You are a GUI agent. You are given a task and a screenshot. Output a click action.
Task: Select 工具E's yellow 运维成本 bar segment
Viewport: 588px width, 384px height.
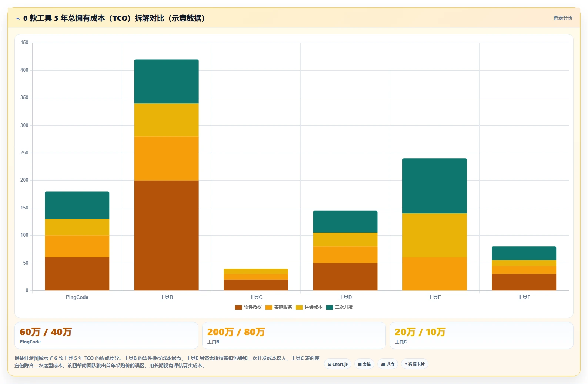[435, 235]
